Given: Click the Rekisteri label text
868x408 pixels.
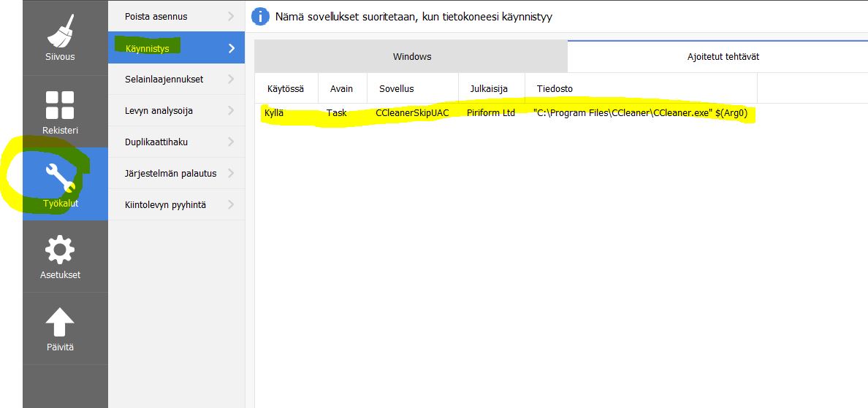Looking at the screenshot, I should point(60,131).
